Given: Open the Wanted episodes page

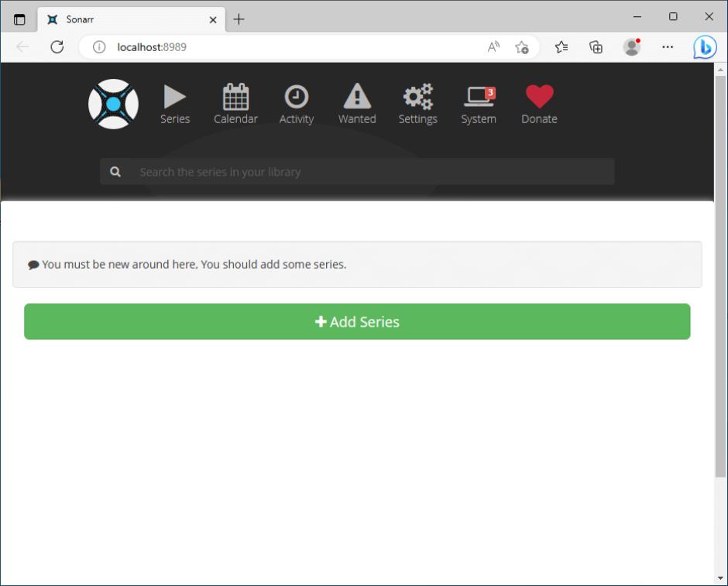Looking at the screenshot, I should click(x=357, y=105).
